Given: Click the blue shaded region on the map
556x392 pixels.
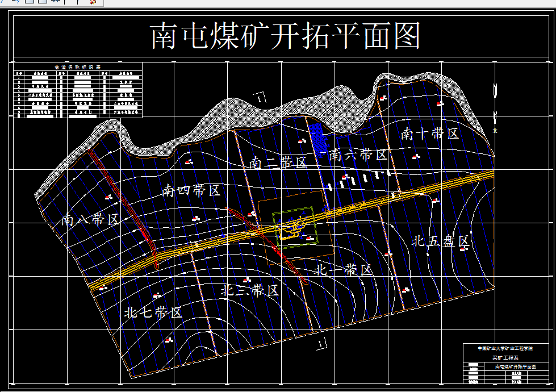Looking at the screenshot, I should click(x=318, y=136).
